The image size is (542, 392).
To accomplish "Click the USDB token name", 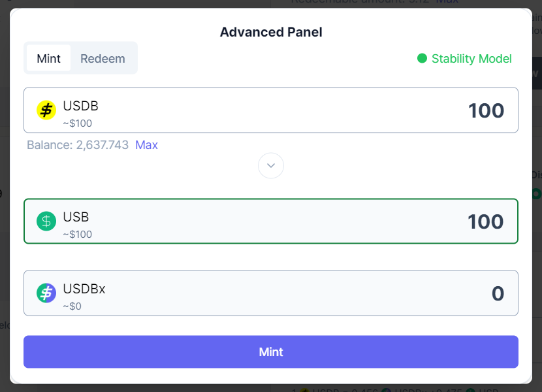I will pyautogui.click(x=81, y=106).
